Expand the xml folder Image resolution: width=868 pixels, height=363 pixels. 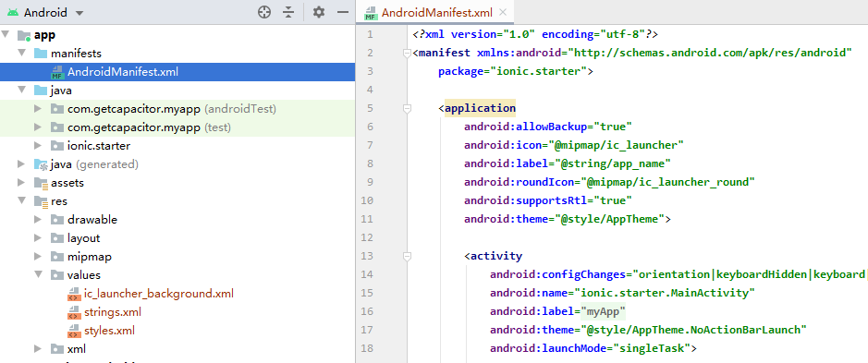pos(38,348)
